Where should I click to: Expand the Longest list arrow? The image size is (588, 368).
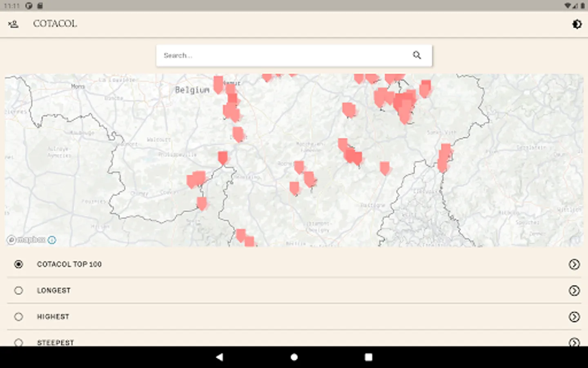[x=574, y=291]
